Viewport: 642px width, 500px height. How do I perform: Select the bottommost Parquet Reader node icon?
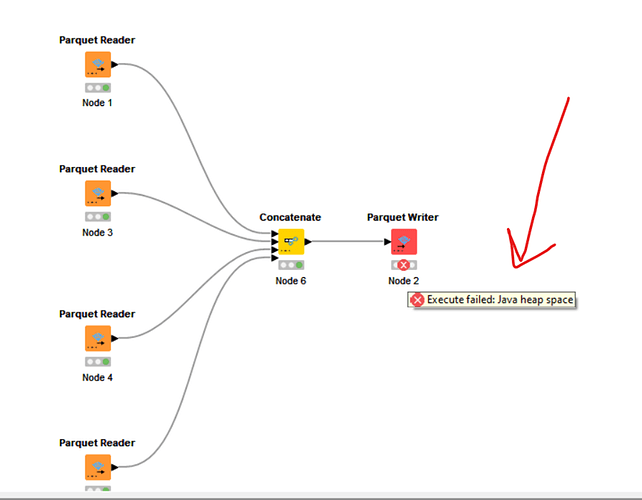(x=97, y=467)
